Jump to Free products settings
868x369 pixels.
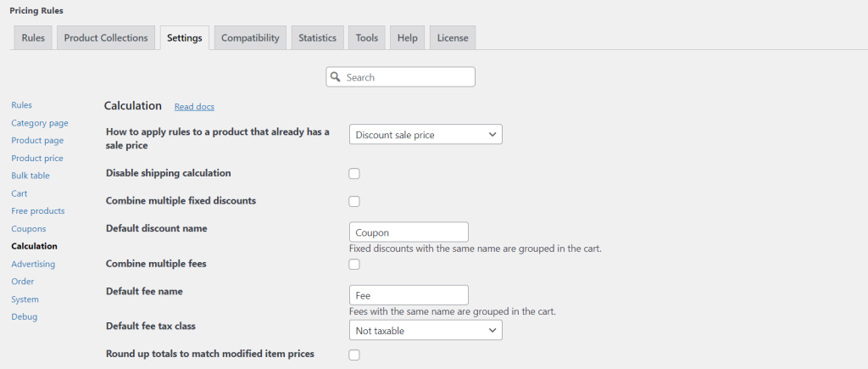click(x=37, y=211)
